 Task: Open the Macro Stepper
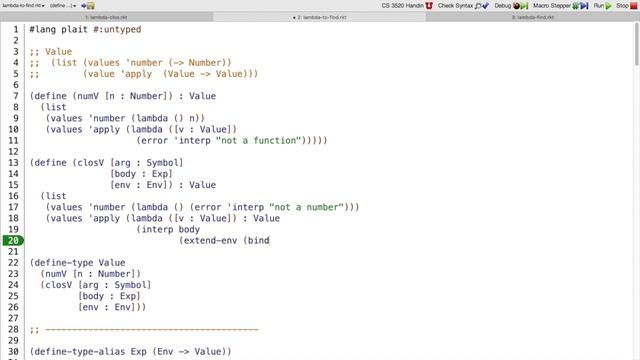click(x=560, y=6)
